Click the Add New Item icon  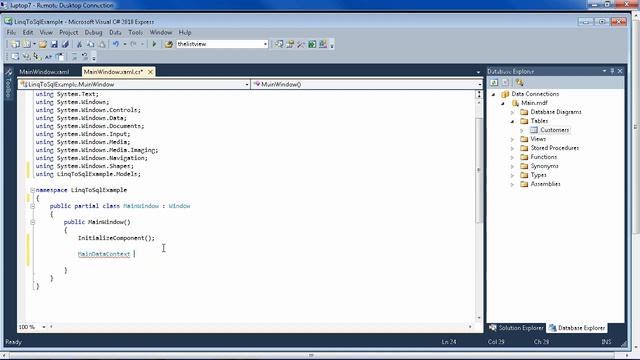[x=27, y=44]
